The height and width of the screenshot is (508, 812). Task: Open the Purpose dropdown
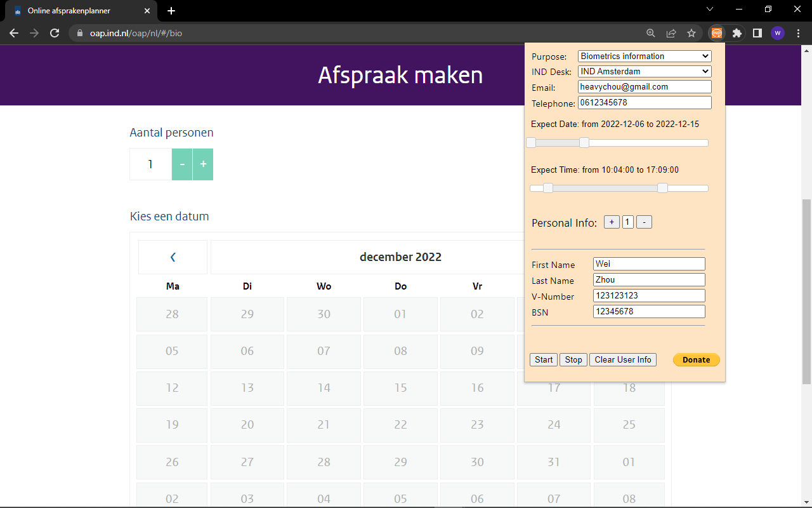645,57
